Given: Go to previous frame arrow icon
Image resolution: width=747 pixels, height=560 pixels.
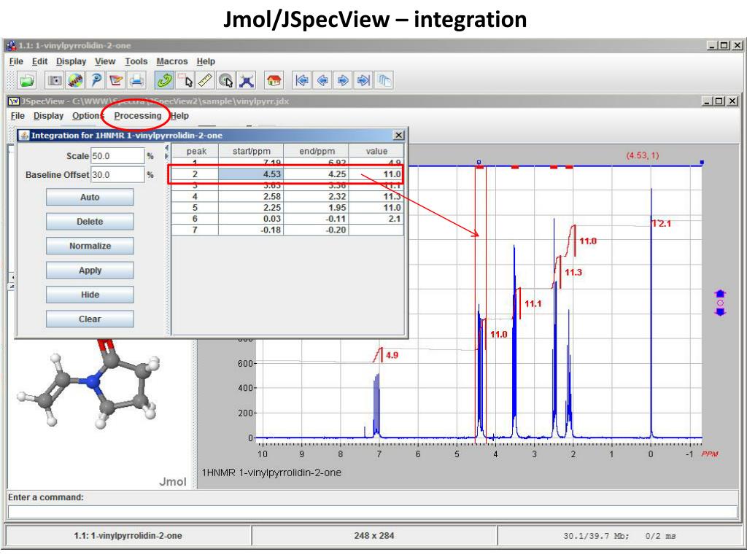Looking at the screenshot, I should (x=322, y=80).
